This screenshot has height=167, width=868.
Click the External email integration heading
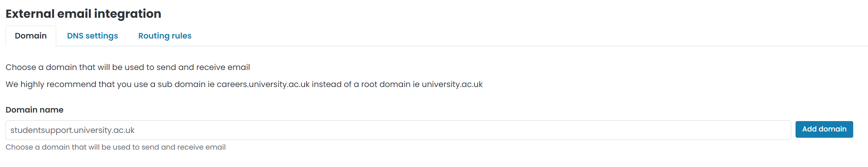84,14
